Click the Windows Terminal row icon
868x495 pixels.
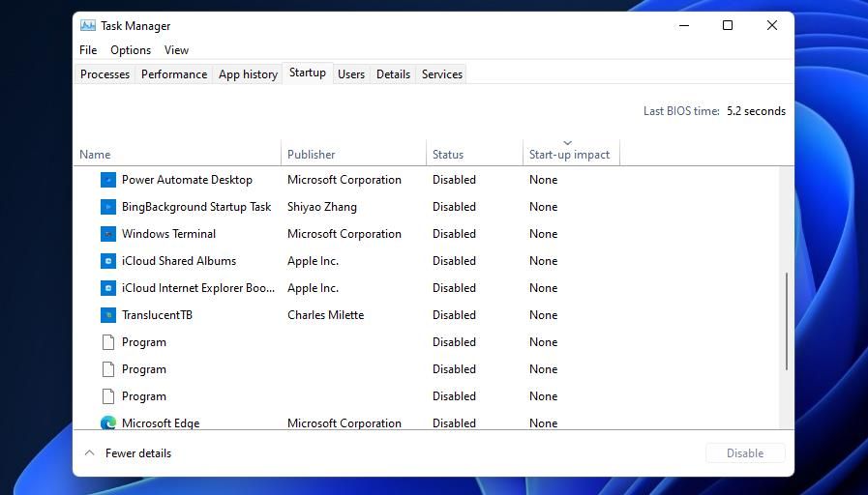108,234
